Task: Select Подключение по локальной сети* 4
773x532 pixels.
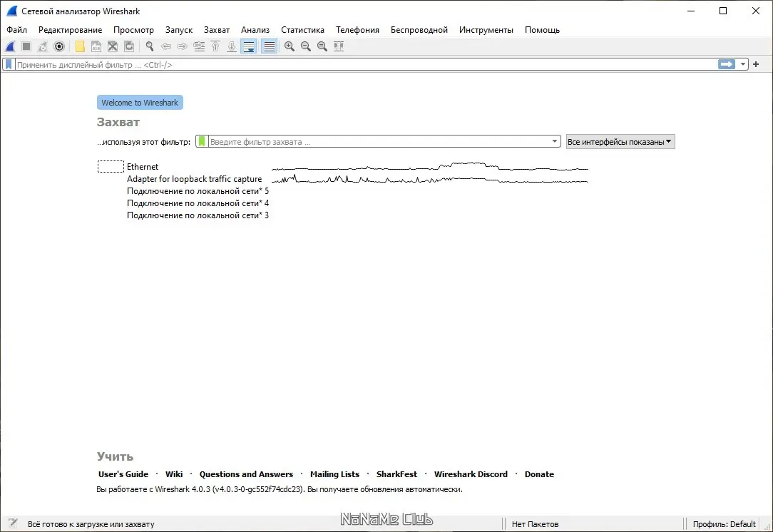Action: (198, 203)
